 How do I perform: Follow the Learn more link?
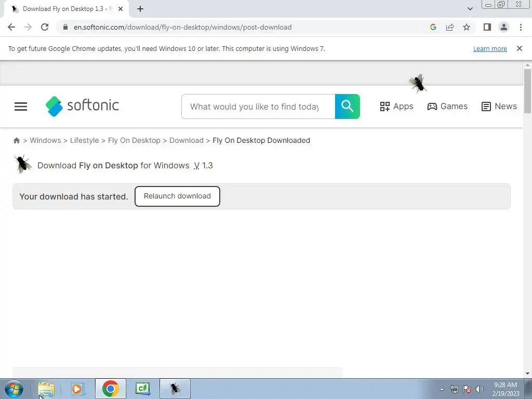pos(490,48)
